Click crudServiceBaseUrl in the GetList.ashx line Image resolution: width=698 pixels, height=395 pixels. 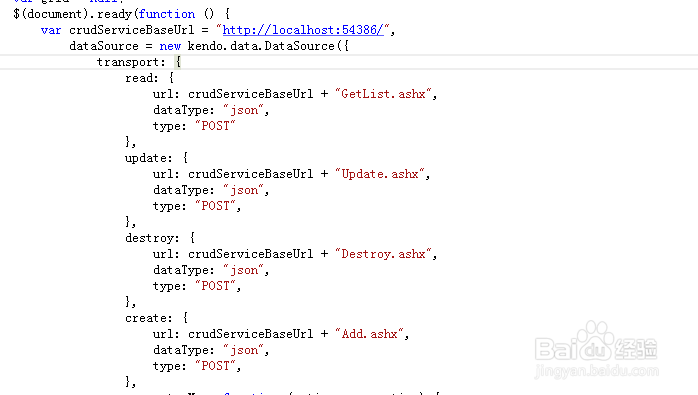pyautogui.click(x=251, y=94)
